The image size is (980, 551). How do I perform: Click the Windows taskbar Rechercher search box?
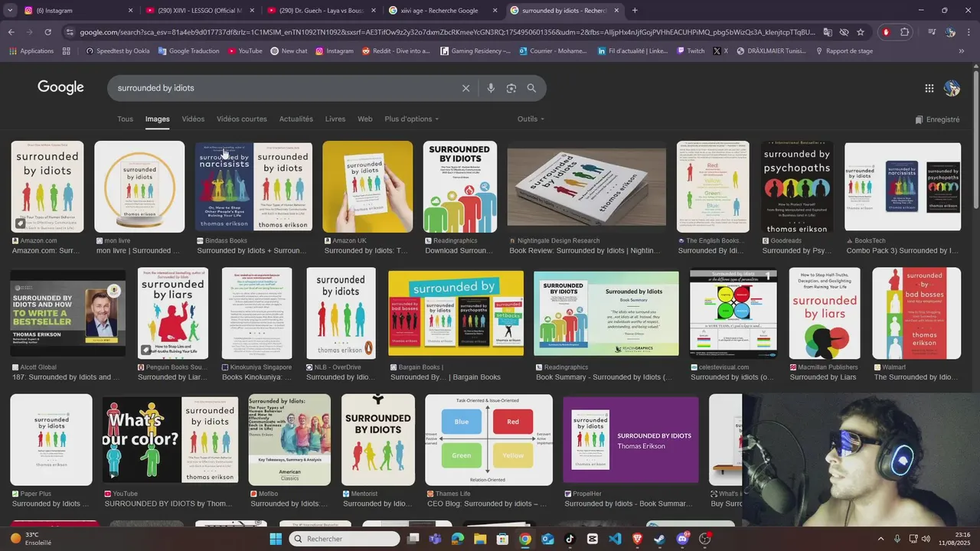pos(345,539)
